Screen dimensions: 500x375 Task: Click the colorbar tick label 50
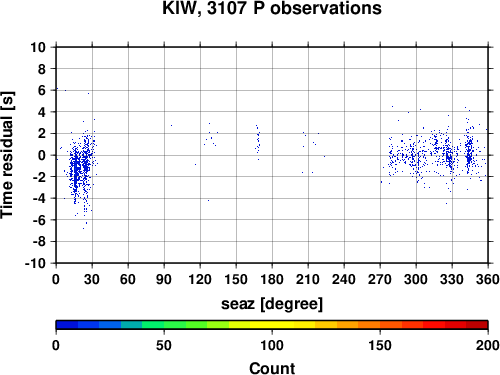click(164, 345)
